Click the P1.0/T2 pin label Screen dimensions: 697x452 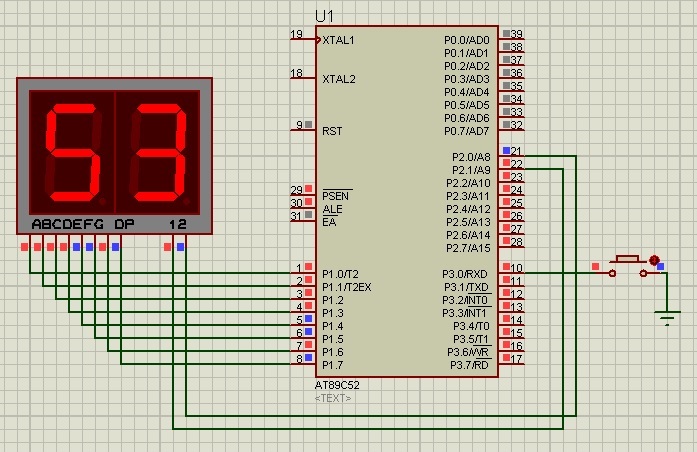340,274
